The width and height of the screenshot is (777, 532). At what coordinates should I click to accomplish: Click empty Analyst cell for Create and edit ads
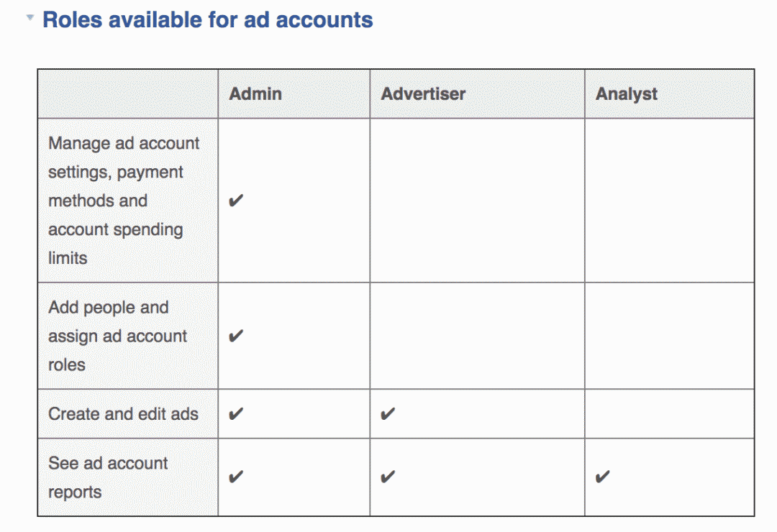[670, 413]
